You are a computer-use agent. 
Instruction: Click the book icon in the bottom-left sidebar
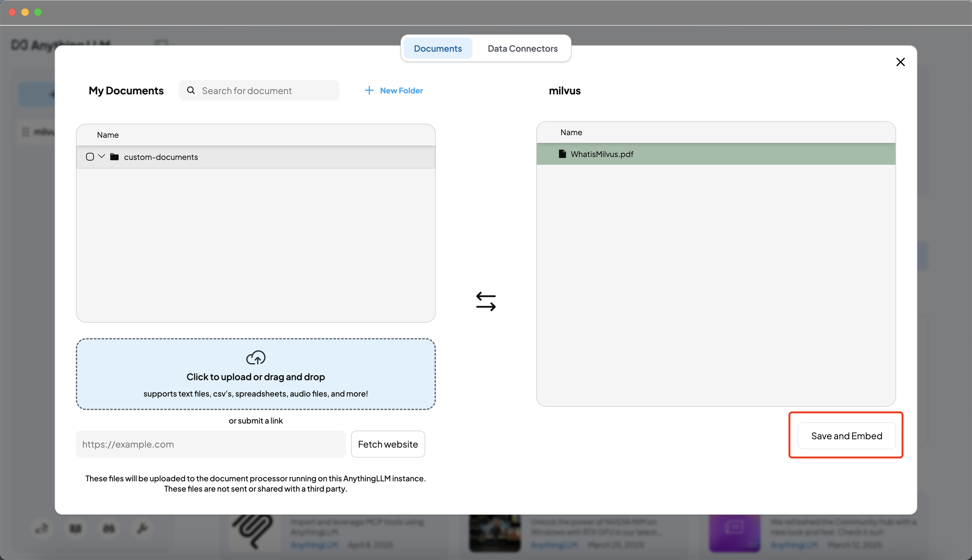[x=76, y=529]
